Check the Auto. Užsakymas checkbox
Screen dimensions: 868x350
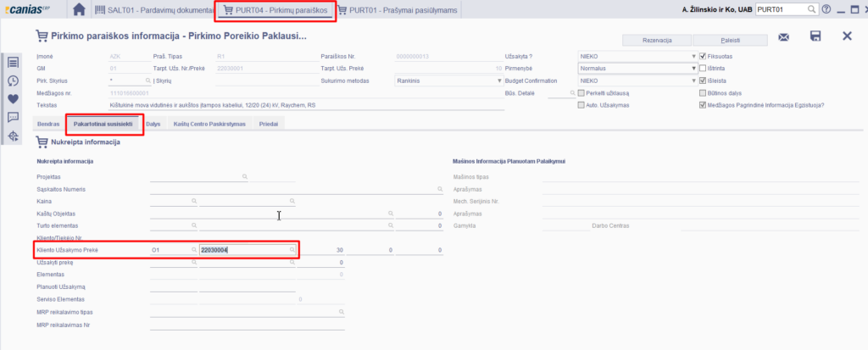click(581, 106)
